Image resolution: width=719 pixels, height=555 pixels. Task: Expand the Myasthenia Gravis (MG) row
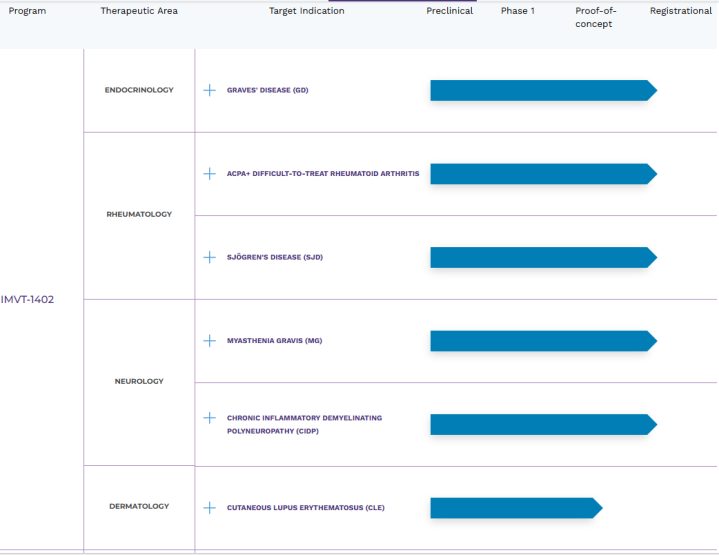(210, 341)
